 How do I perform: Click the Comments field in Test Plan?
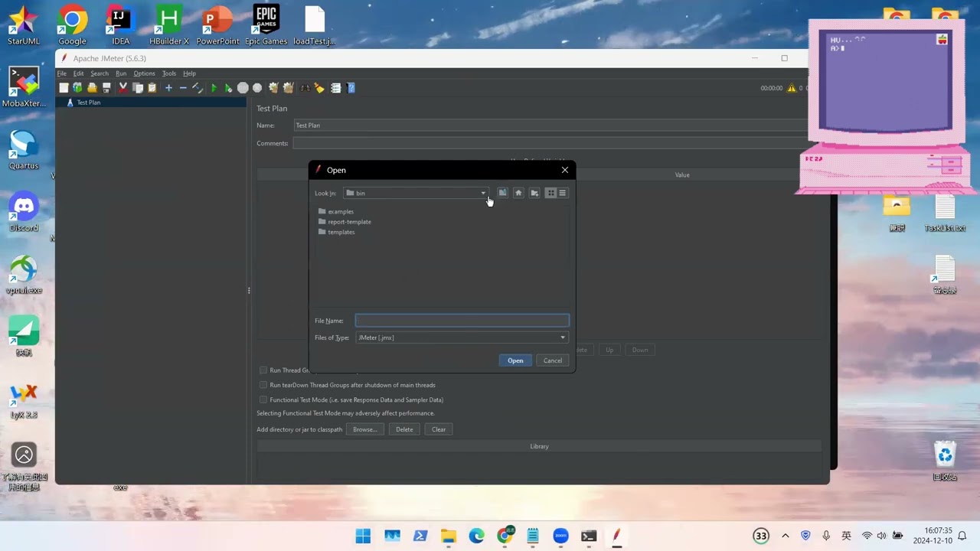551,143
